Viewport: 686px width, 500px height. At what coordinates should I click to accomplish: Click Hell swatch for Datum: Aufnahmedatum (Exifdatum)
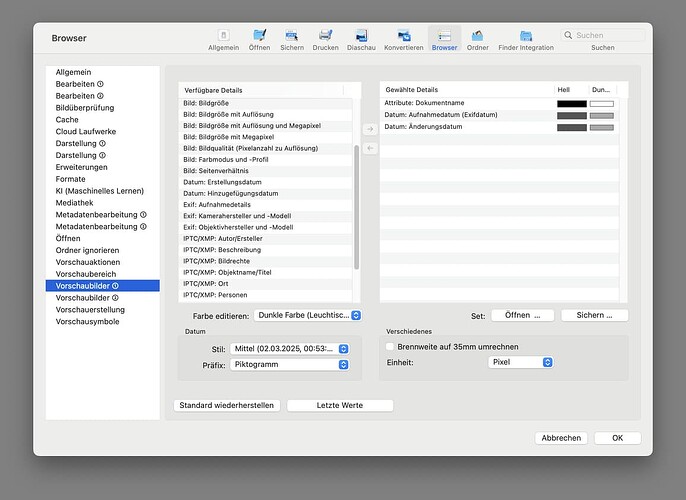click(572, 115)
